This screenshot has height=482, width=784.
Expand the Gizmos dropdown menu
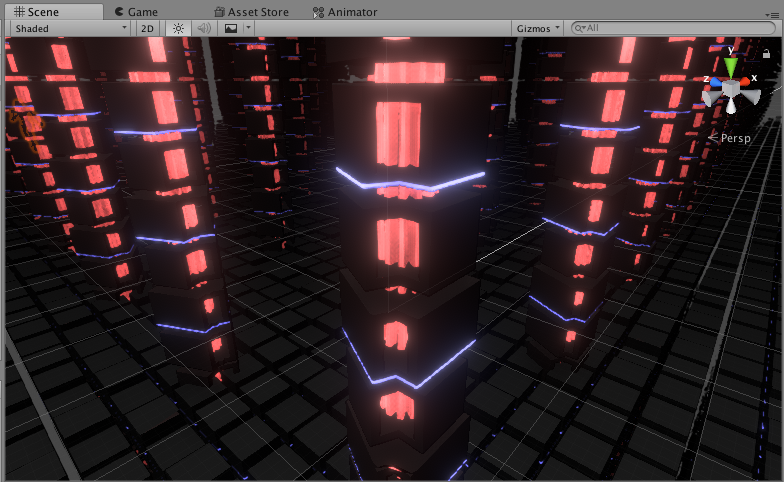pyautogui.click(x=538, y=29)
